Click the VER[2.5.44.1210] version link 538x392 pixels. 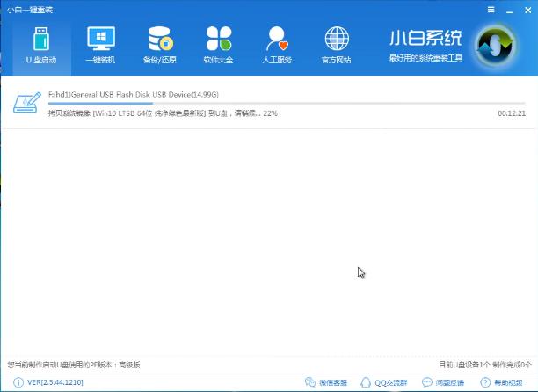55,382
